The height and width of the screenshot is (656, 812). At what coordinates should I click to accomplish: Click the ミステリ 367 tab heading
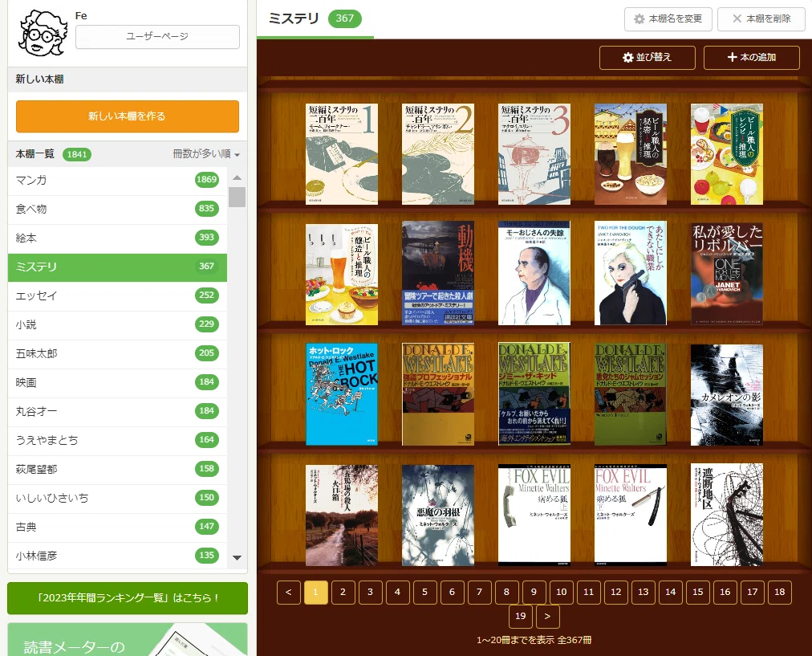click(315, 18)
